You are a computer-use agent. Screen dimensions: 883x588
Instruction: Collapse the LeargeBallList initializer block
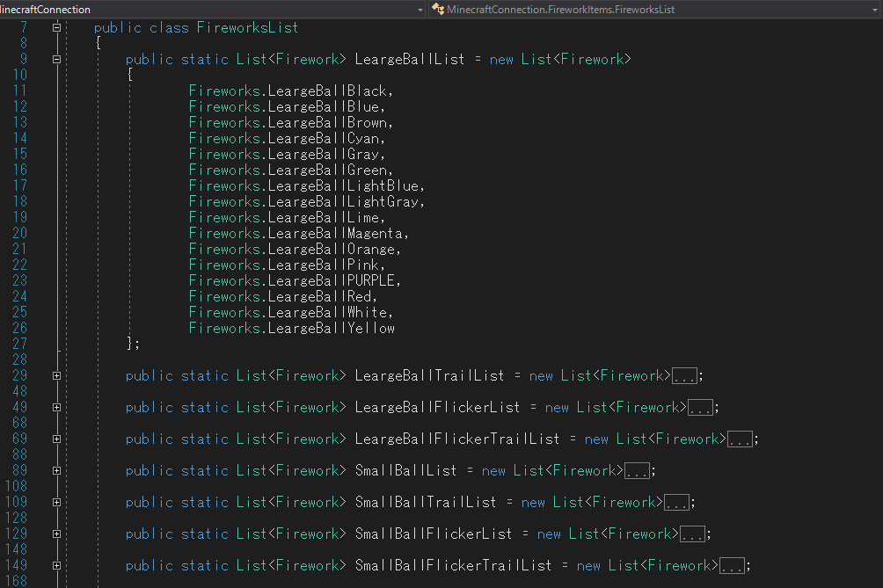(56, 59)
